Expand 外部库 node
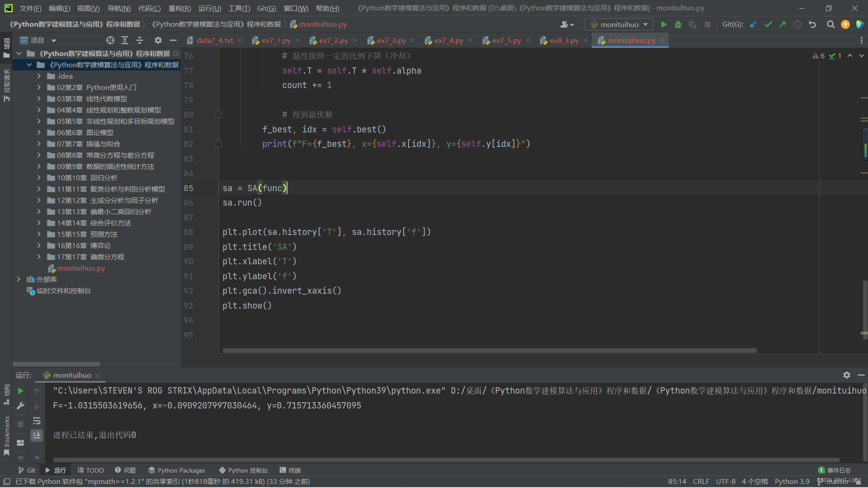Viewport: 868px width, 488px height. point(19,279)
